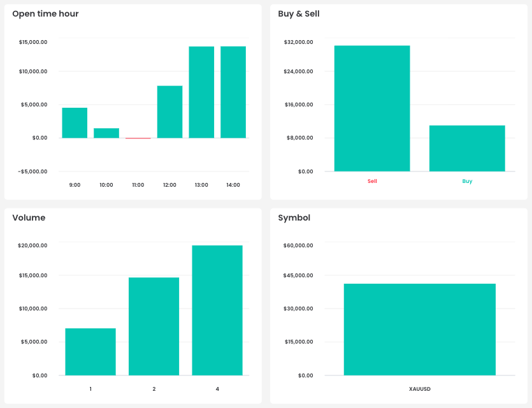532x408 pixels.
Task: Click the bar above label 2 in Volume
Action: [x=154, y=325]
